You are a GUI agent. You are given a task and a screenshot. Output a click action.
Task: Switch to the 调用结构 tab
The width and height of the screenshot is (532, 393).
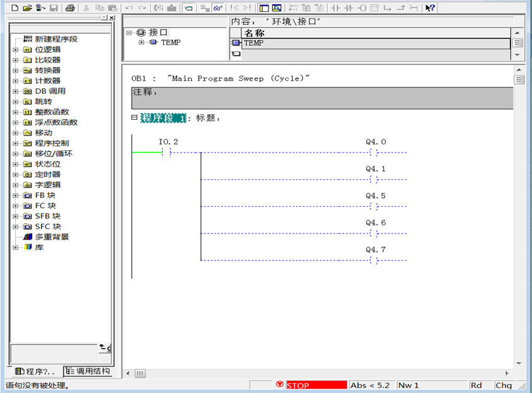[88, 371]
